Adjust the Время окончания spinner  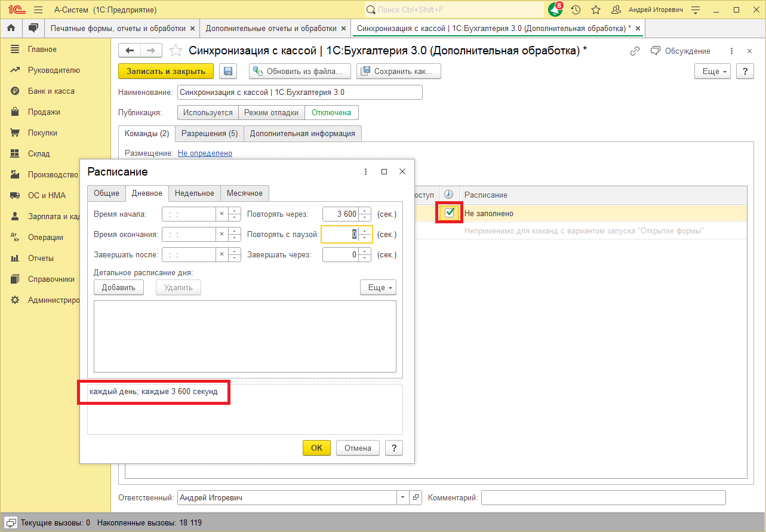pos(234,234)
